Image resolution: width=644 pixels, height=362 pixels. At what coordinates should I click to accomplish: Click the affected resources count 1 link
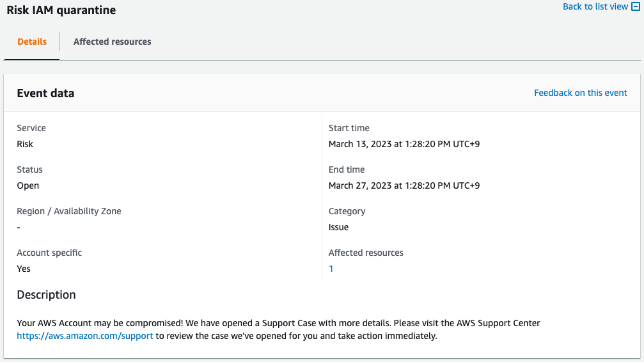[x=331, y=269]
